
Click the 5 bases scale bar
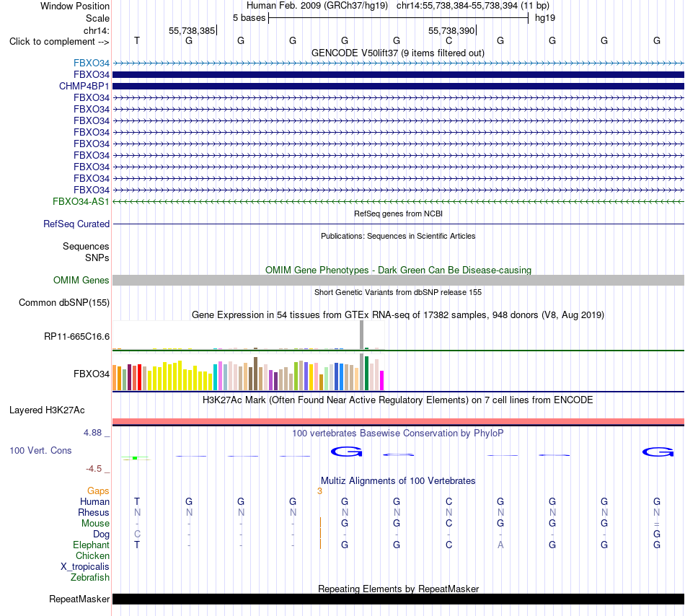(x=398, y=18)
